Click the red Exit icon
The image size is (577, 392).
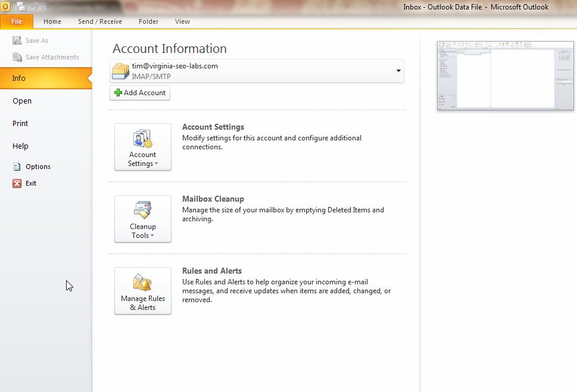pos(17,183)
